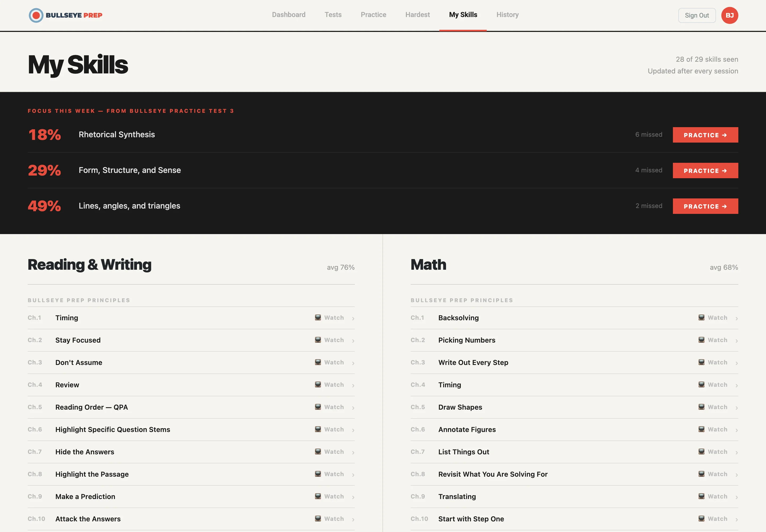This screenshot has height=532, width=766.
Task: Click the Write Out Every Step title
Action: click(473, 362)
